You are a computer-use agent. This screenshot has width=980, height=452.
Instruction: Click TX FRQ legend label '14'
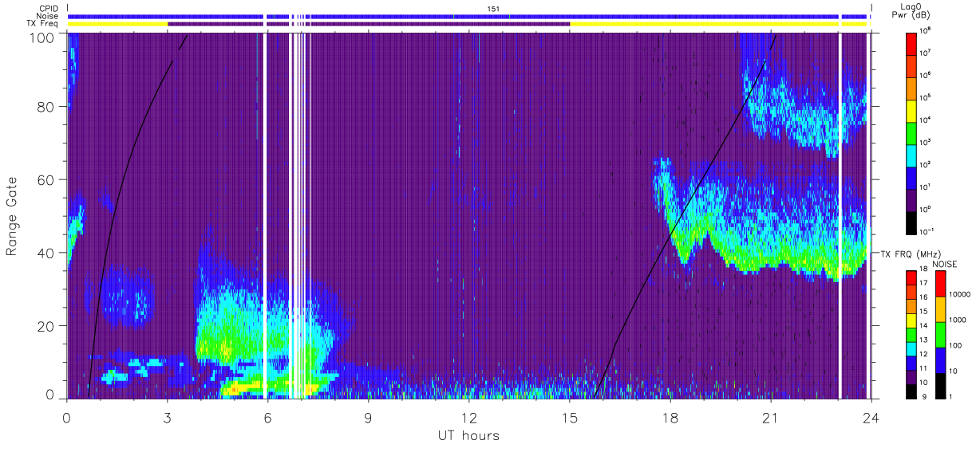[925, 327]
